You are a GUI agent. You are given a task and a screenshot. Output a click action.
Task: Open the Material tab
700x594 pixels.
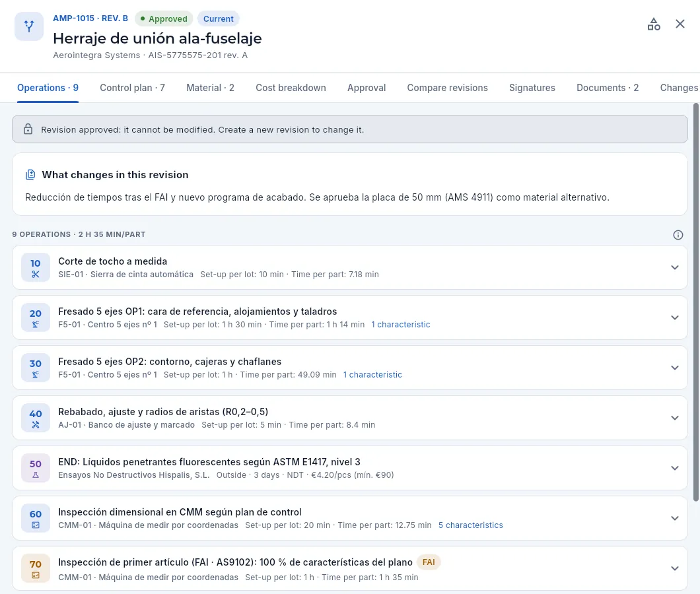[210, 88]
